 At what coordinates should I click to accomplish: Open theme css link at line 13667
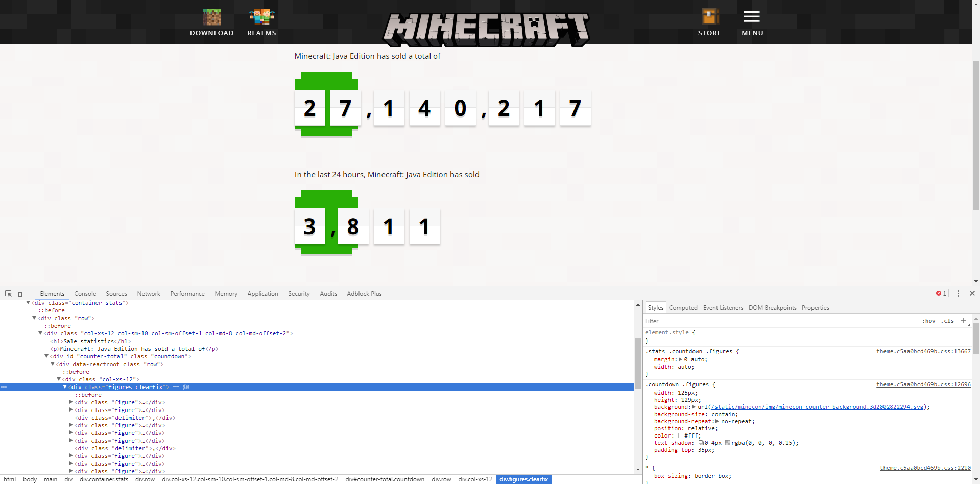(x=923, y=351)
